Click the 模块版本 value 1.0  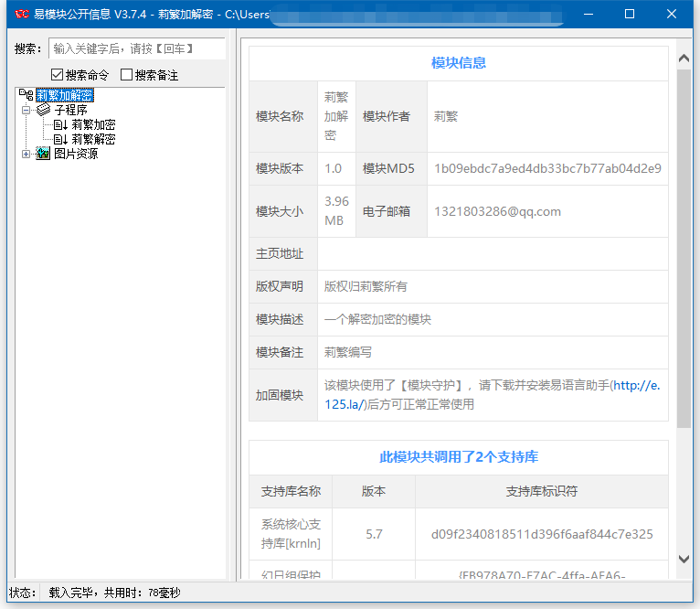click(x=333, y=168)
